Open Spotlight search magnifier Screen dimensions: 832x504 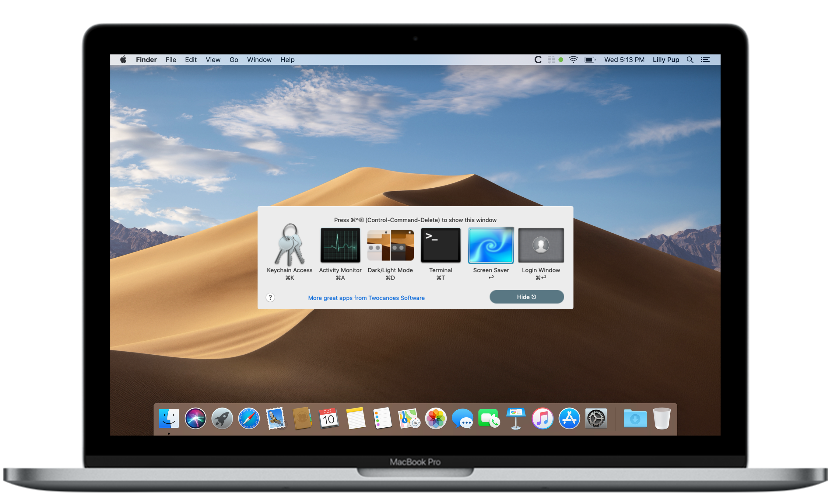(x=690, y=60)
